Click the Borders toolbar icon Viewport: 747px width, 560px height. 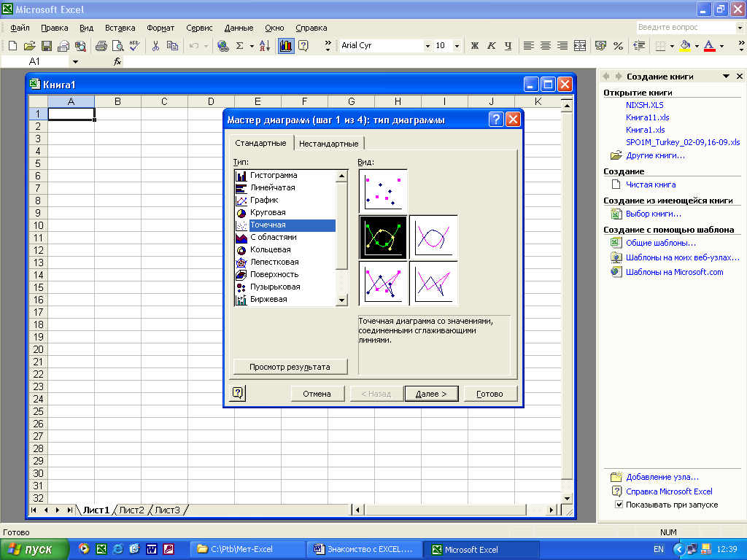pyautogui.click(x=660, y=46)
